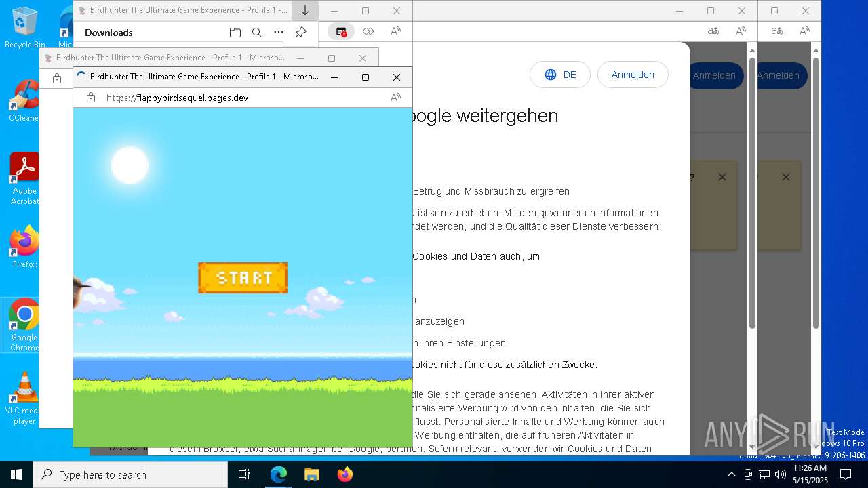Click scrollbar thumb of rightmost window
The width and height of the screenshot is (868, 488).
click(x=816, y=193)
